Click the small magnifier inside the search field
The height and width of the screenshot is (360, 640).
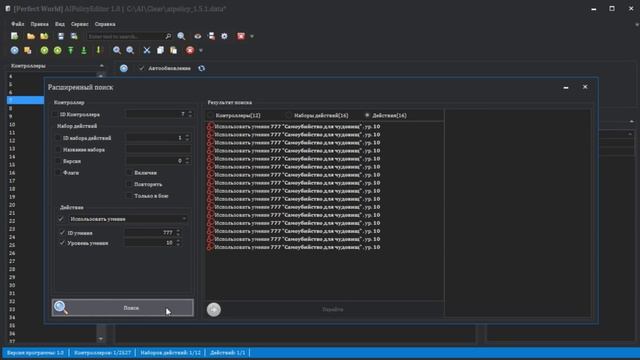(x=168, y=36)
